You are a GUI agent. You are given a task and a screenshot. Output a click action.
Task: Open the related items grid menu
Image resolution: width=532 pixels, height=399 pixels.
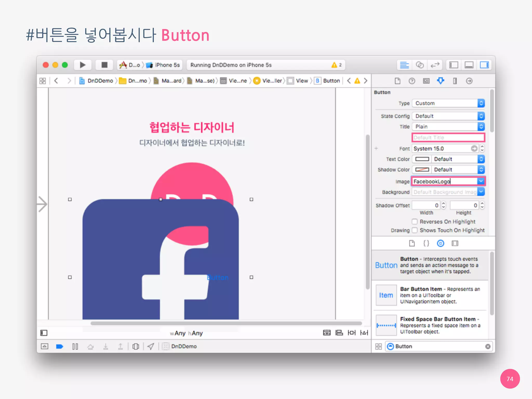coord(43,81)
